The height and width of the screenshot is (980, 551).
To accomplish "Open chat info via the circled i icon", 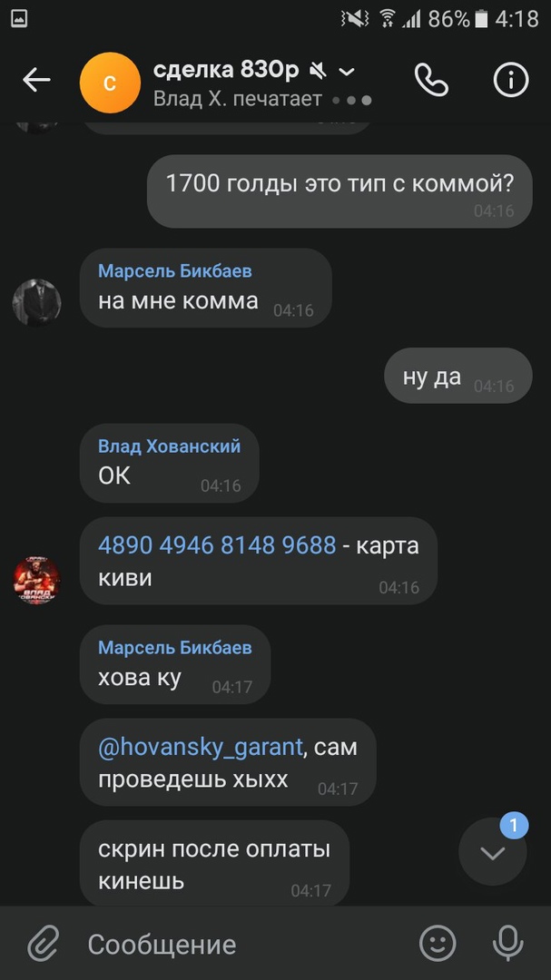I will [511, 81].
